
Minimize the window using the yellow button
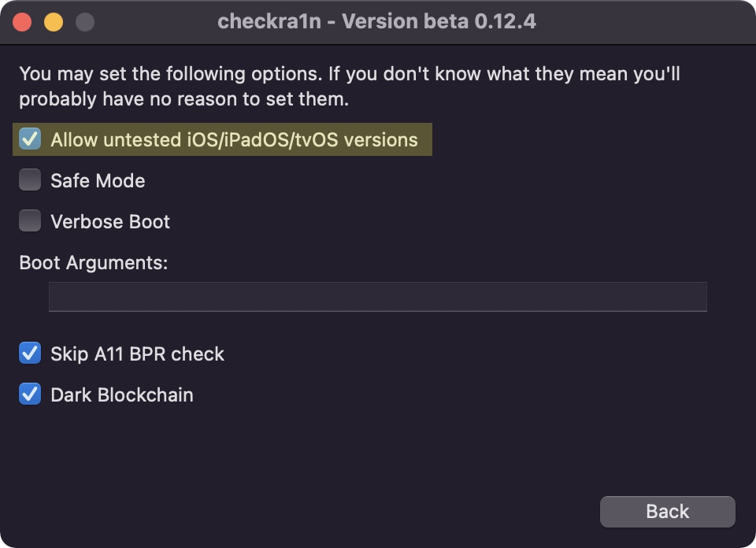[53, 22]
